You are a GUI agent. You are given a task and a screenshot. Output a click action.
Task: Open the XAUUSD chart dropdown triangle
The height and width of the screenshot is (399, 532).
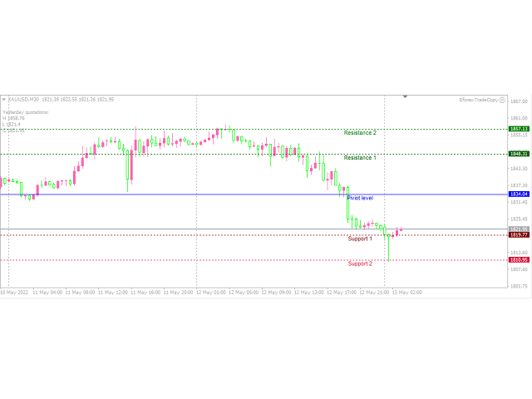click(3, 100)
